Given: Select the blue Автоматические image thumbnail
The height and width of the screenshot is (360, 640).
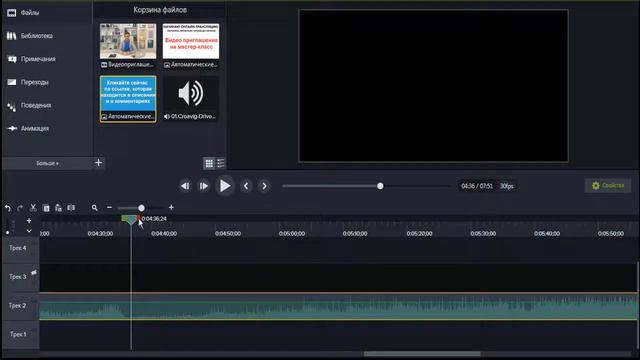Looking at the screenshot, I should 128,98.
